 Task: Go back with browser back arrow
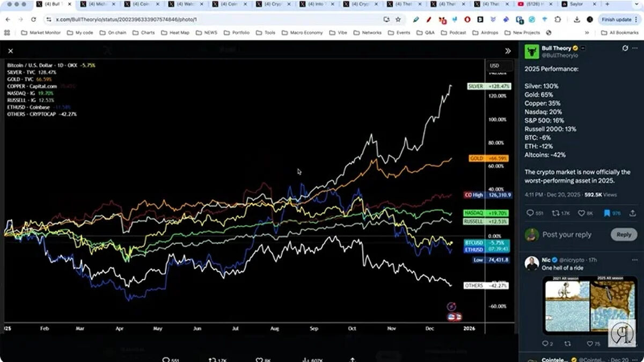(x=8, y=19)
